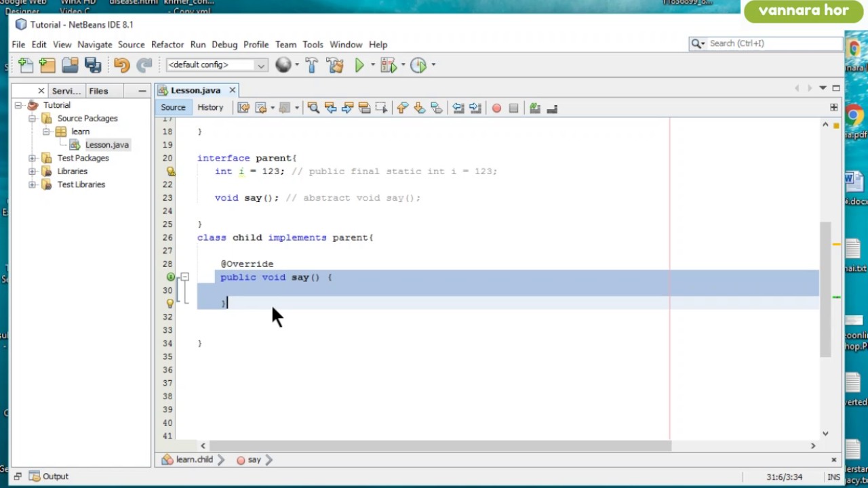This screenshot has height=488, width=868.
Task: Click the globe browser icon in toolbar
Action: pyautogui.click(x=283, y=65)
